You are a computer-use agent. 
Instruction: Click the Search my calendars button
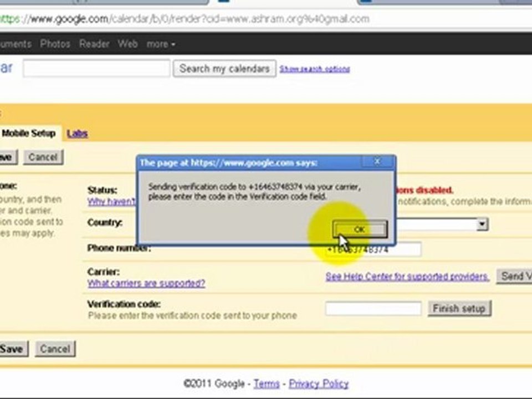tap(224, 69)
